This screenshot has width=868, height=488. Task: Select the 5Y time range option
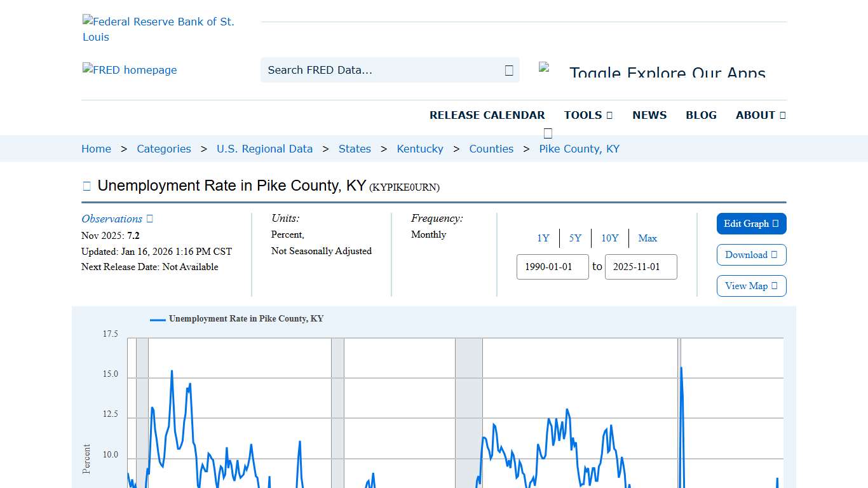point(575,238)
